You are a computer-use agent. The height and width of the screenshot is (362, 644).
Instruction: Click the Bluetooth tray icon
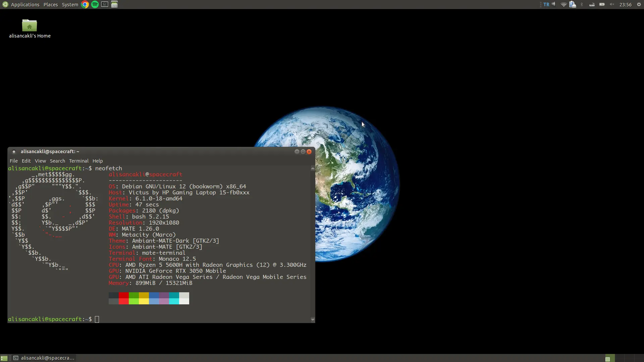pos(582,5)
